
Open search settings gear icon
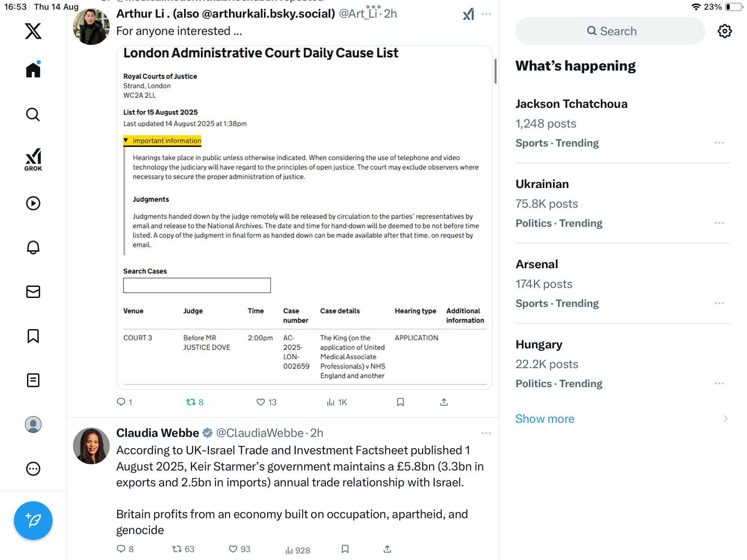tap(725, 31)
